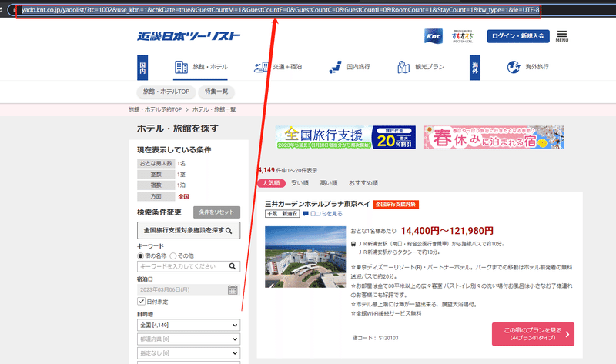Click the 海外 blue category label
The width and height of the screenshot is (616, 364).
click(x=475, y=68)
